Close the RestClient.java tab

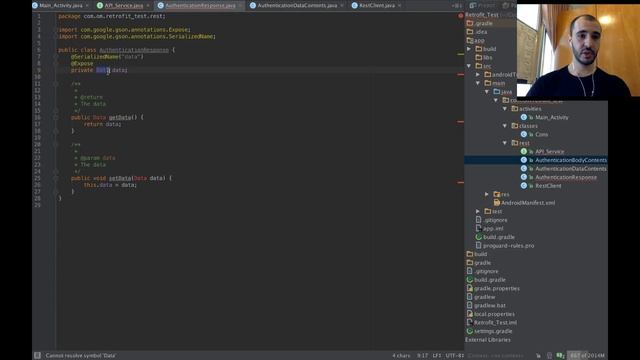click(x=399, y=5)
